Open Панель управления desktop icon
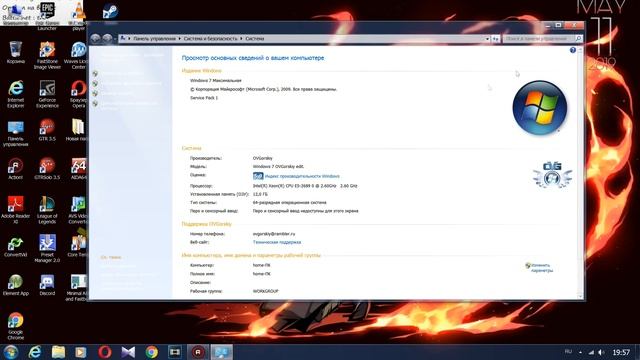The height and width of the screenshot is (360, 640). click(16, 133)
